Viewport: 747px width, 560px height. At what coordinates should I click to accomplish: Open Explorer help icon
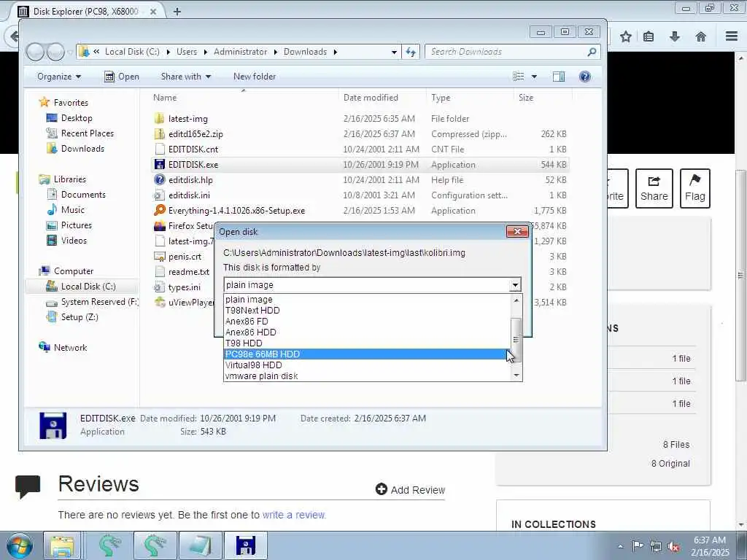[585, 77]
